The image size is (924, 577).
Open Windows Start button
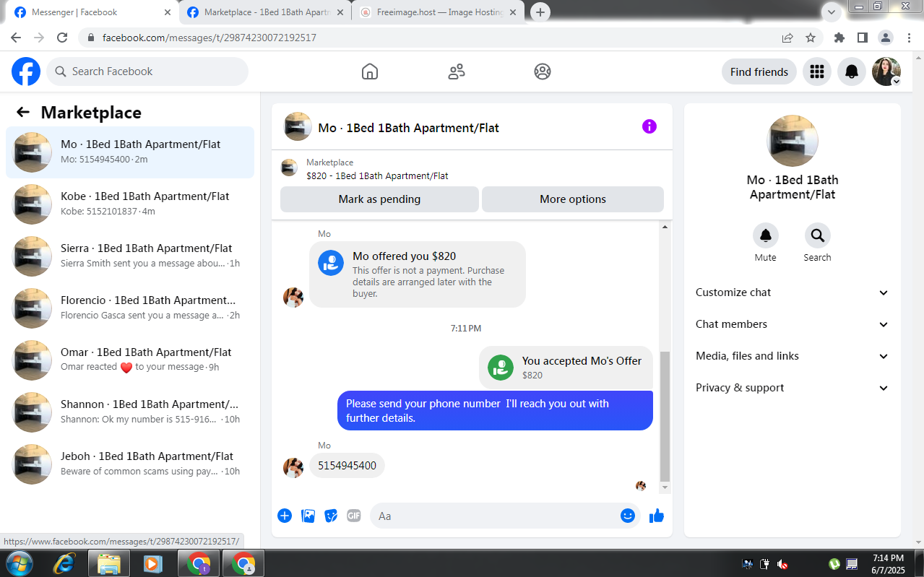[19, 563]
